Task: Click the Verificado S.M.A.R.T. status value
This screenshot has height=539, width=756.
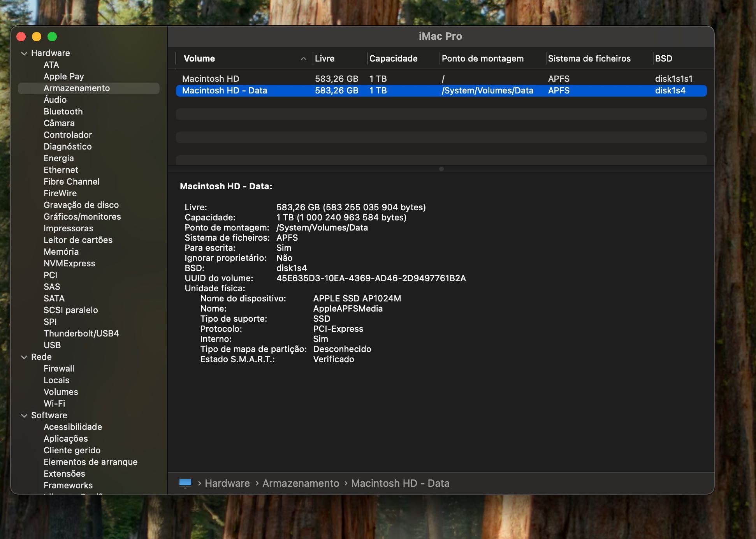Action: click(x=334, y=359)
